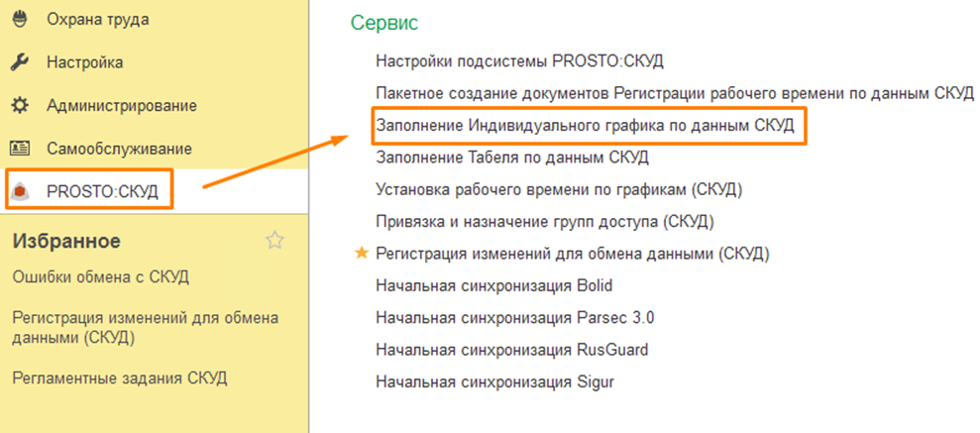Click the star outline icon next to Избранное
Viewport: 980px width, 433px height.
(x=275, y=240)
